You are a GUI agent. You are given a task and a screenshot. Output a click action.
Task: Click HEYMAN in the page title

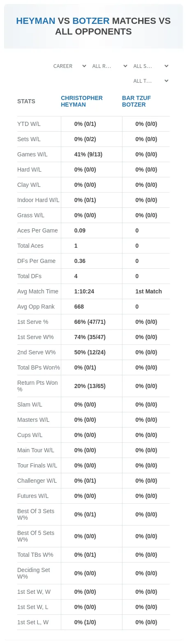36,21
